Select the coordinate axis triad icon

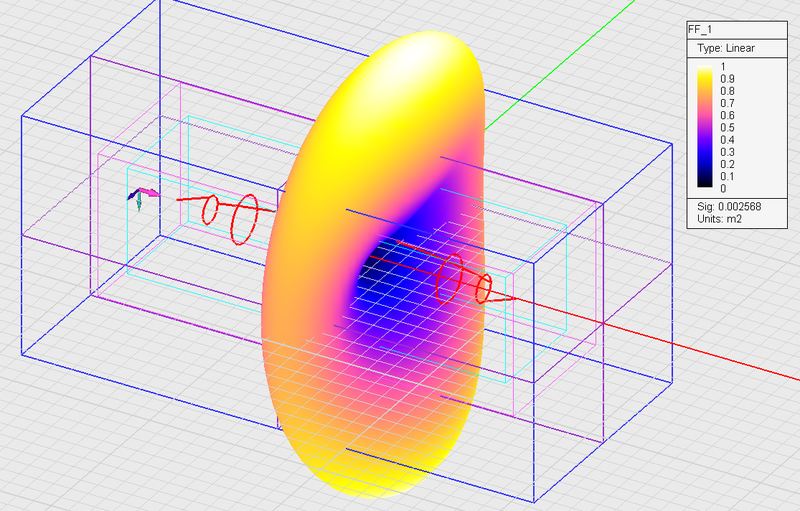click(143, 199)
